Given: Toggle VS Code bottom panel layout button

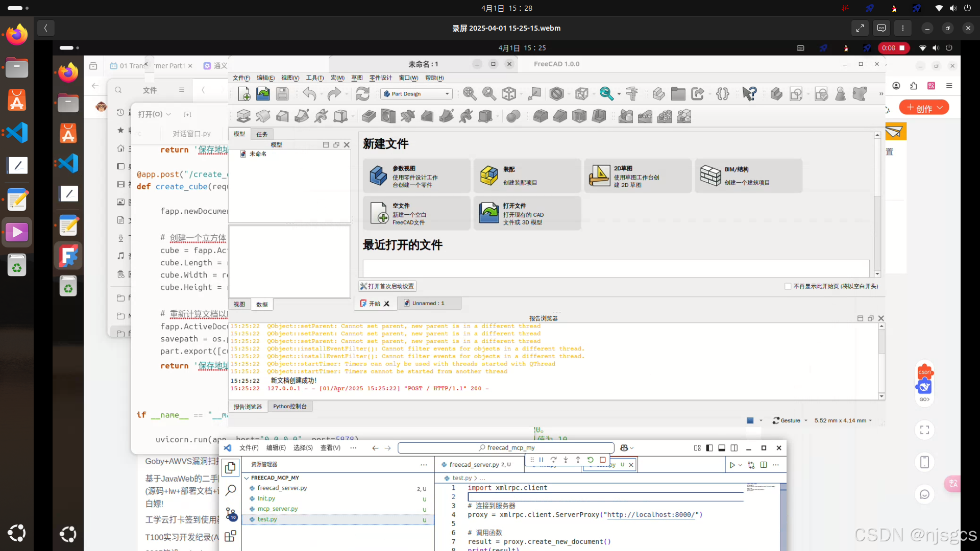Looking at the screenshot, I should [722, 448].
